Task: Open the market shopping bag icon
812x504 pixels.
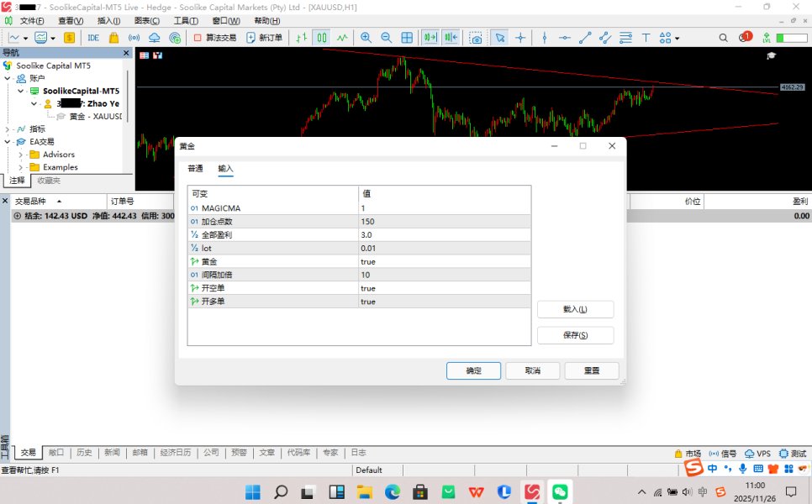Action: click(113, 38)
